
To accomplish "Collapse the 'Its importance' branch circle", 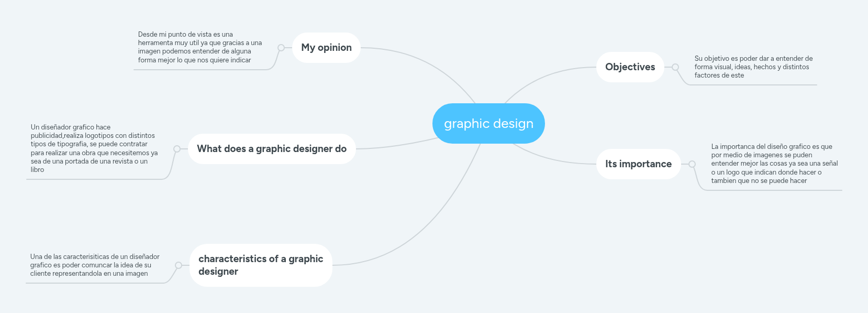I will click(692, 164).
